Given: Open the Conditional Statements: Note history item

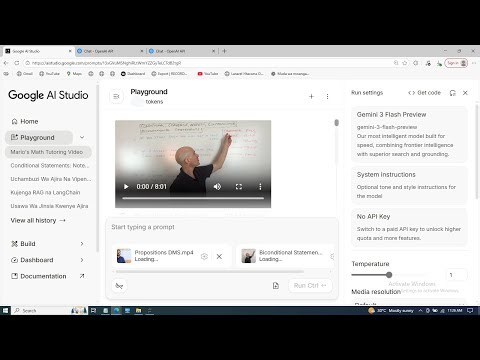Looking at the screenshot, I should [x=49, y=166].
